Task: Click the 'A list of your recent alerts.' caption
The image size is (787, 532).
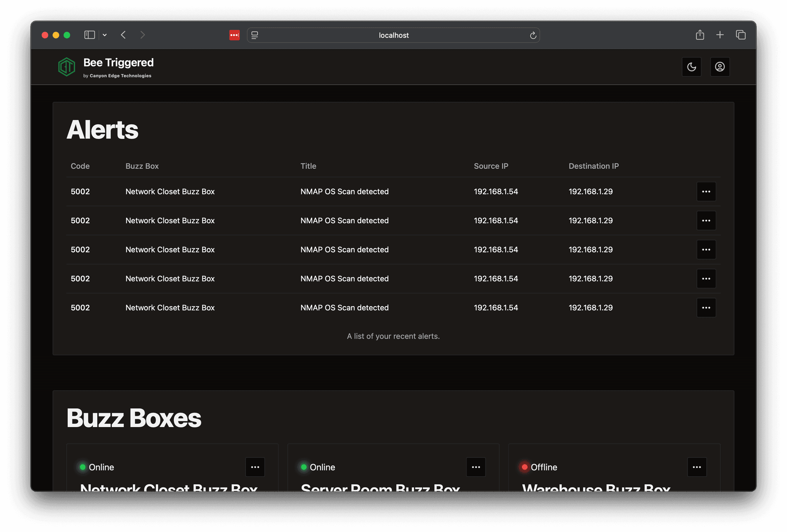Action: coord(393,336)
